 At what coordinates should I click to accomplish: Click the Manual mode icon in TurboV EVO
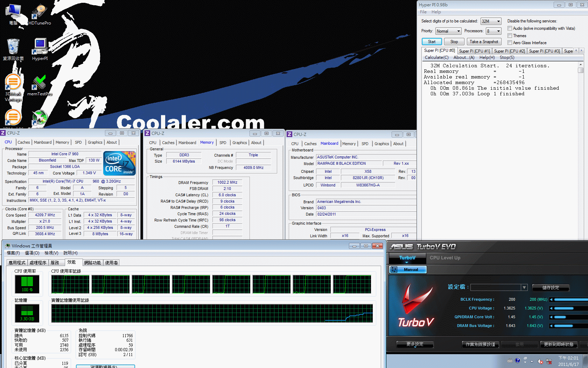(x=394, y=270)
